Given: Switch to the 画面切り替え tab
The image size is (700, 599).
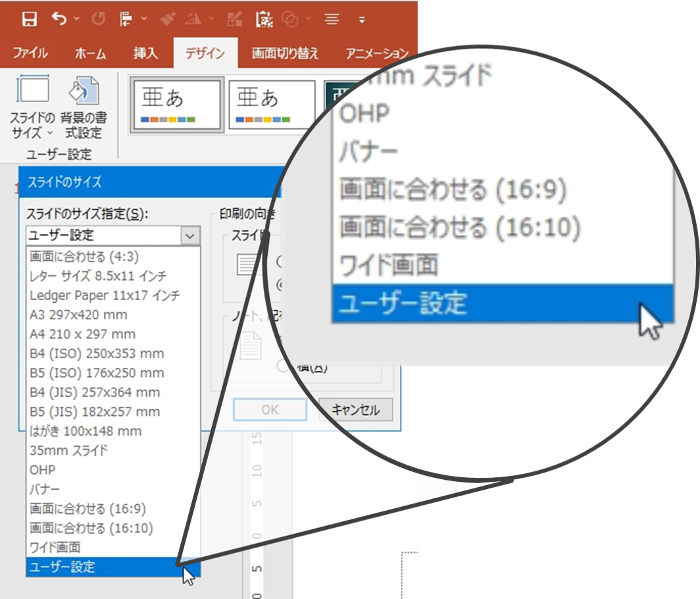Looking at the screenshot, I should pos(286,53).
